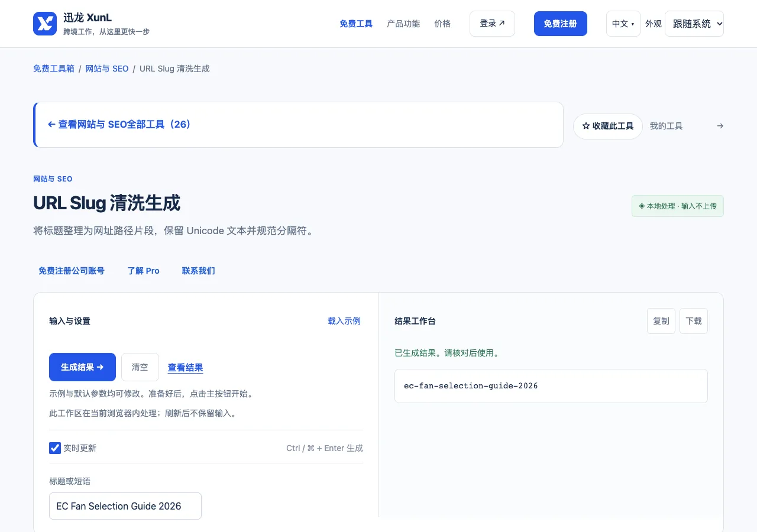The width and height of the screenshot is (757, 532).
Task: Click 联系我们 link
Action: (199, 271)
